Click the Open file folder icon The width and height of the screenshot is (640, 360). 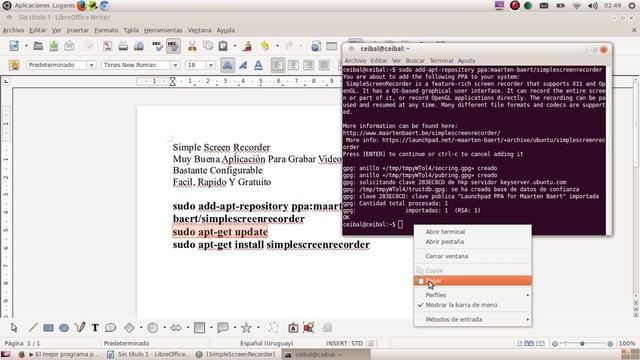pos(38,46)
